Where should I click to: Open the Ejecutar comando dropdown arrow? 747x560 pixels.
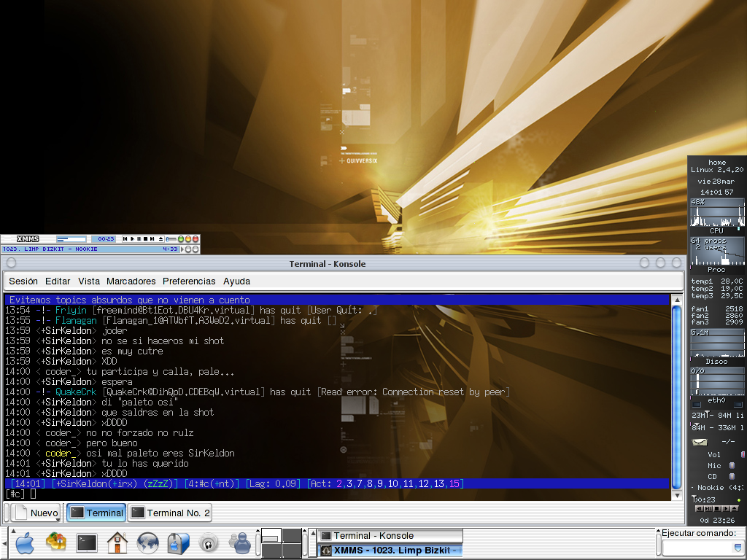(739, 548)
